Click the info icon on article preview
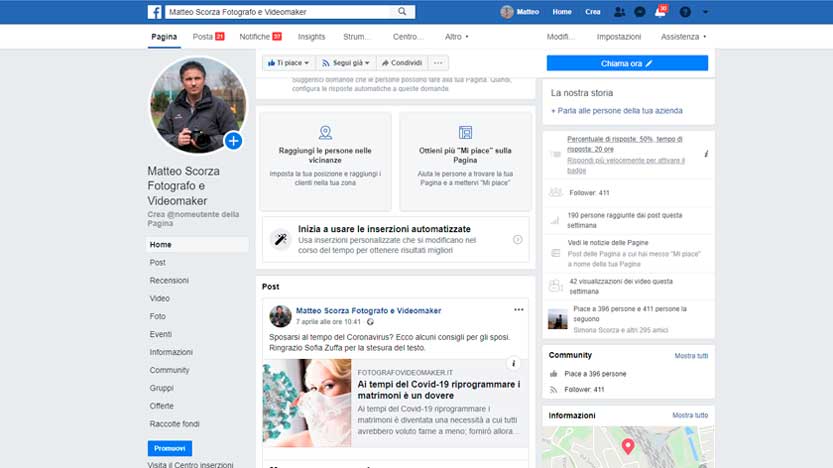The width and height of the screenshot is (833, 468). [x=513, y=364]
